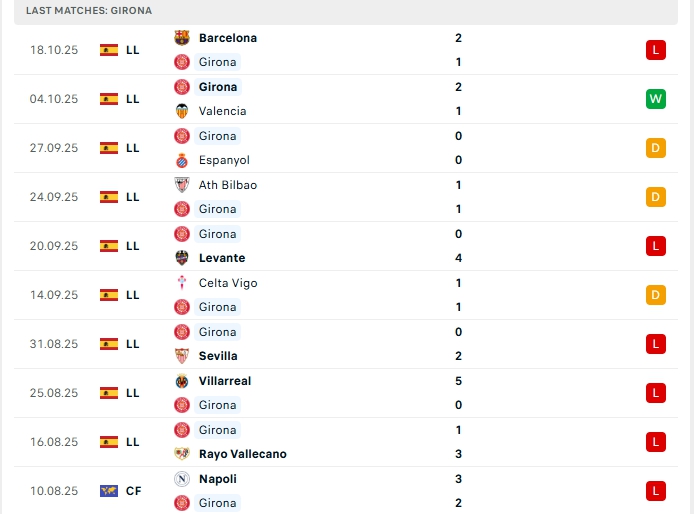This screenshot has width=694, height=514.
Task: Click the Sevilla club crest icon
Action: point(182,356)
